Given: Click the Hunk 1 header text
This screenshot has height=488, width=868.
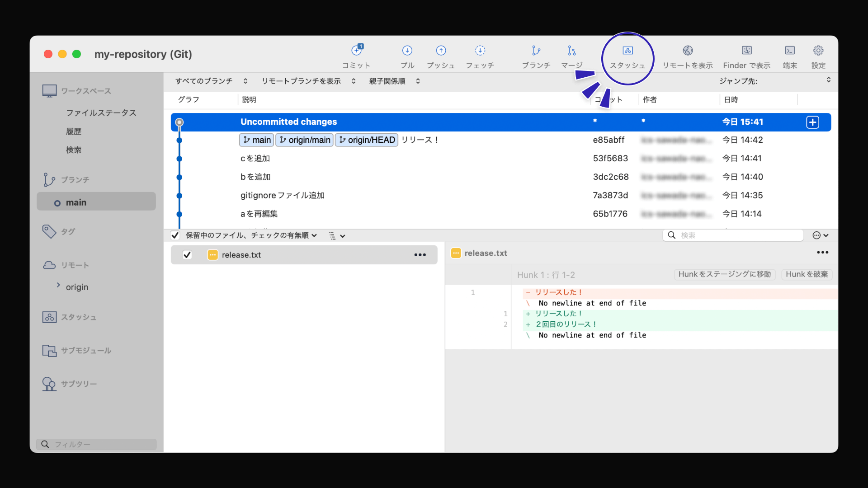Looking at the screenshot, I should pos(546,275).
